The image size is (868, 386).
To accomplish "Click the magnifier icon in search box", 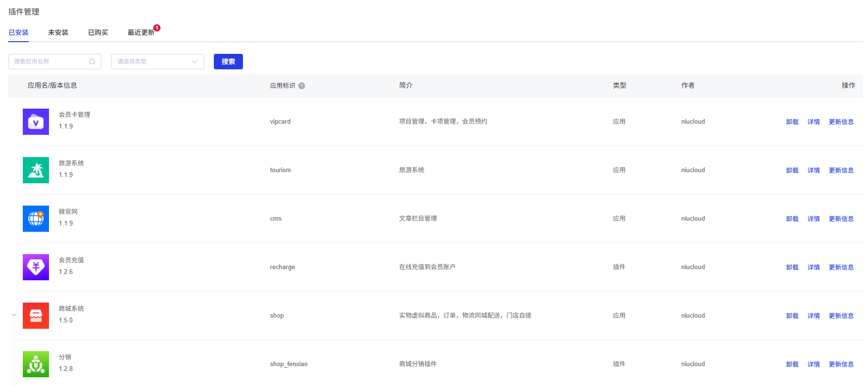I will coord(92,62).
